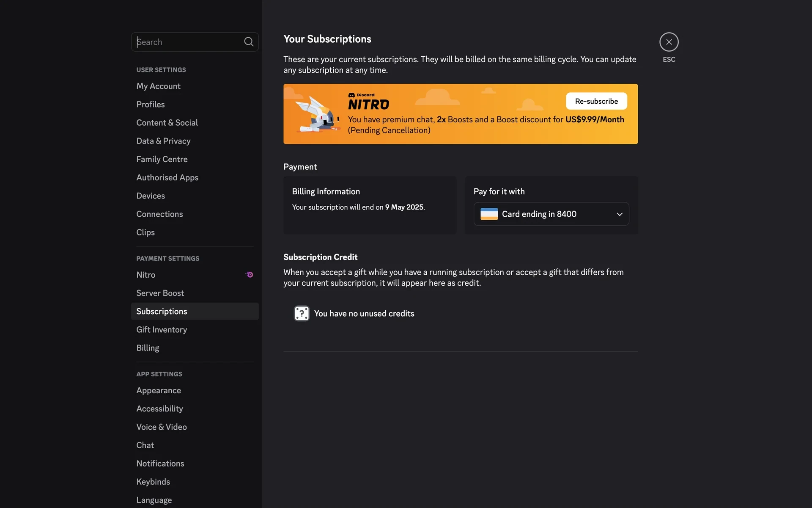Open My Account settings

point(195,86)
